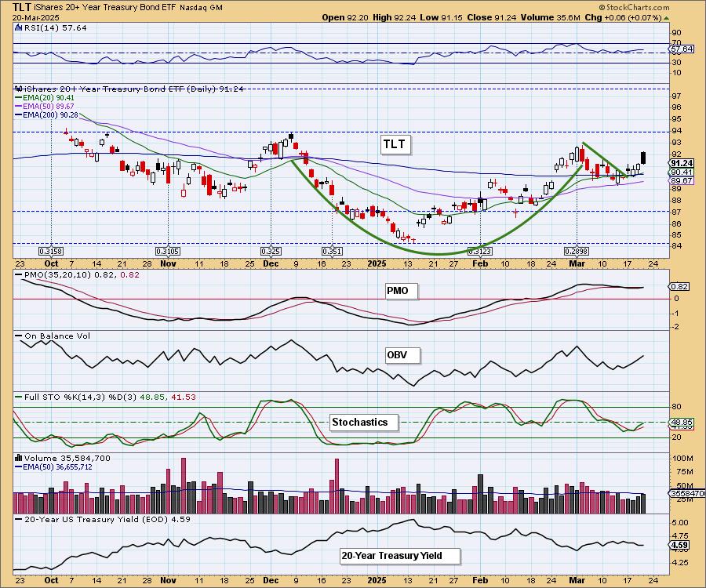
Task: Click the 0.3158 dividend label near October
Action: pos(51,251)
